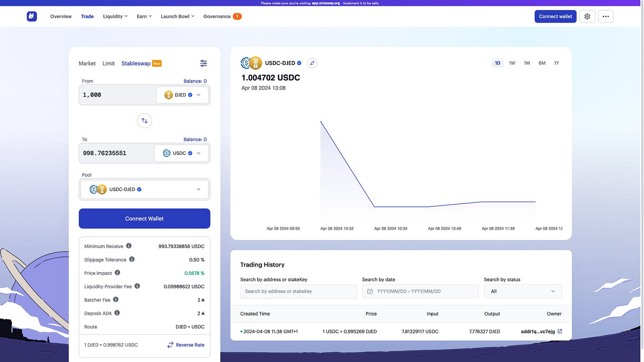Expand the USDC-DJED Pool dropdown
This screenshot has width=644, height=362.
[x=144, y=189]
